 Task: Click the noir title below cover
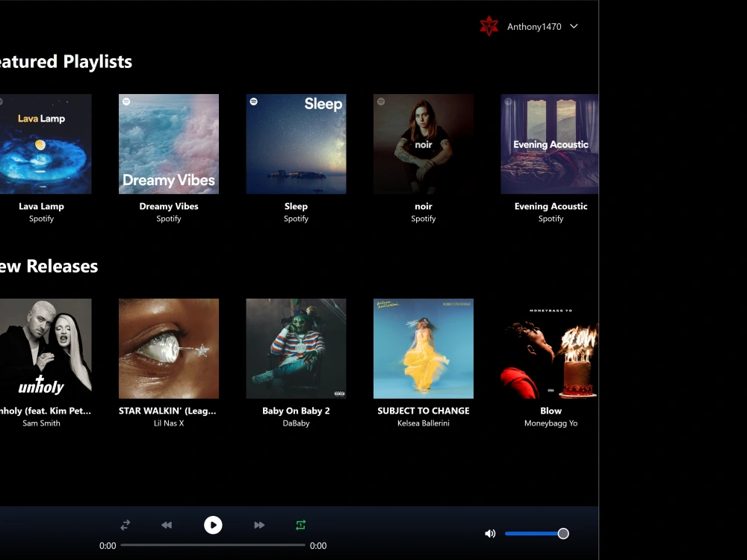coord(424,206)
